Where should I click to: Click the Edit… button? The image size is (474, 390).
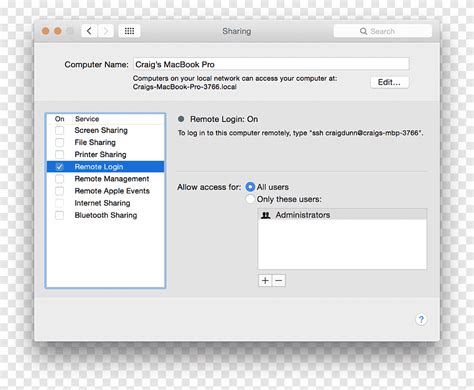(389, 82)
